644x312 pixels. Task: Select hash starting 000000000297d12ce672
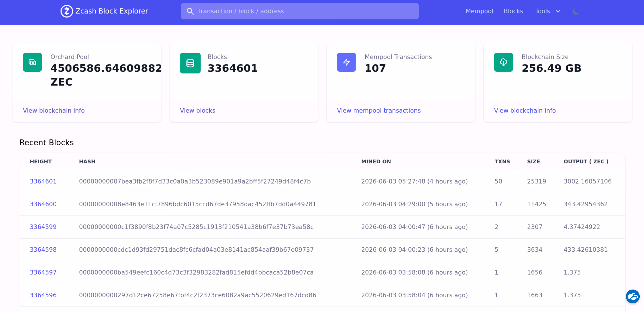pos(197,295)
